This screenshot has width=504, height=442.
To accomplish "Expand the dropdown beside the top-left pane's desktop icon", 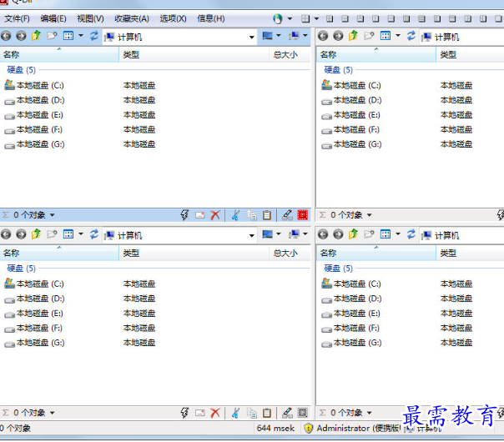I will coord(279,36).
